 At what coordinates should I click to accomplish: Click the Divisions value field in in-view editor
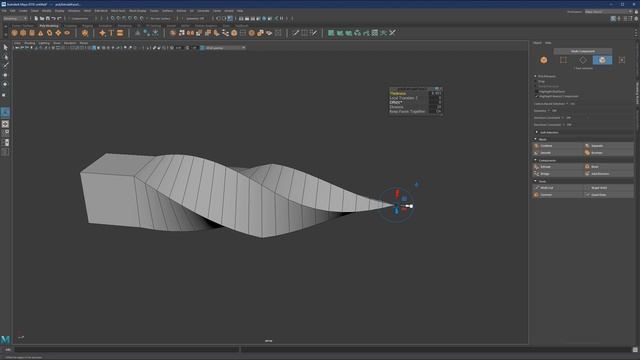[436, 107]
